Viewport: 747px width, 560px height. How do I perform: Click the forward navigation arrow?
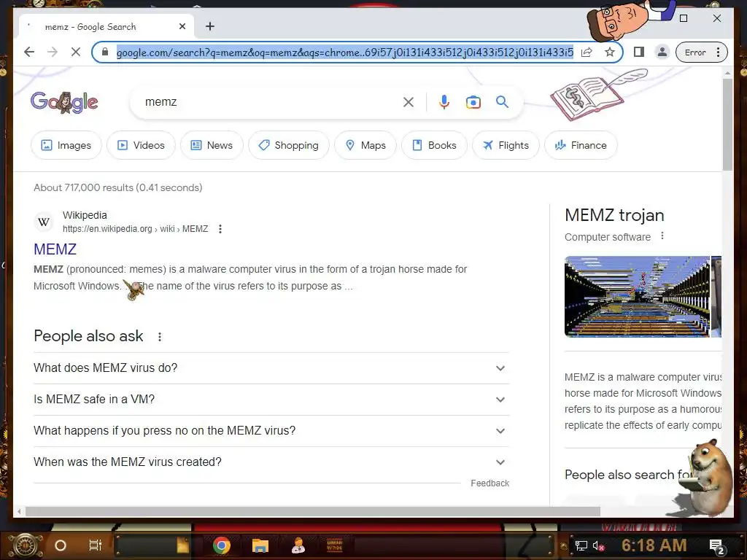pos(53,52)
